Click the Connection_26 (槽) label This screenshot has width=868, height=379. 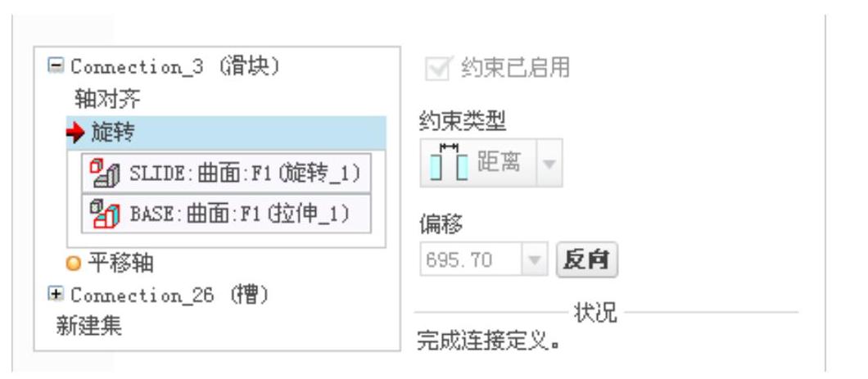coord(170,295)
